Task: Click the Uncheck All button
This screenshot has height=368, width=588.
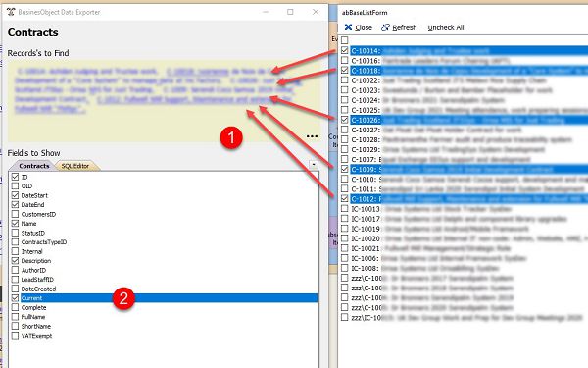Action: [446, 27]
